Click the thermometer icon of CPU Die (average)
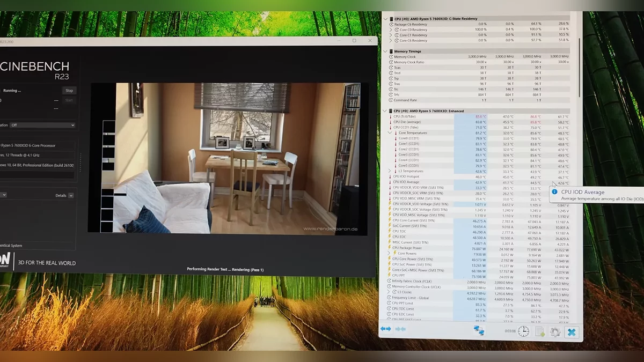Screen dimensions: 644x362 [390, 122]
